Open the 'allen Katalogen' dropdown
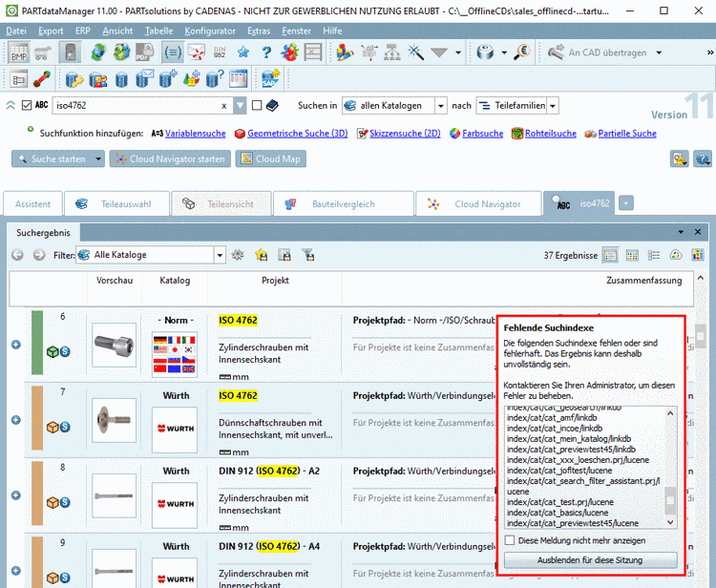Screen dimensions: 716x588 [441, 105]
